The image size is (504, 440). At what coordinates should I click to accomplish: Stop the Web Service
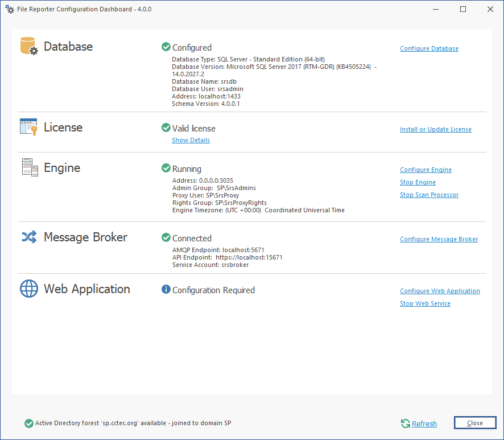pyautogui.click(x=425, y=303)
